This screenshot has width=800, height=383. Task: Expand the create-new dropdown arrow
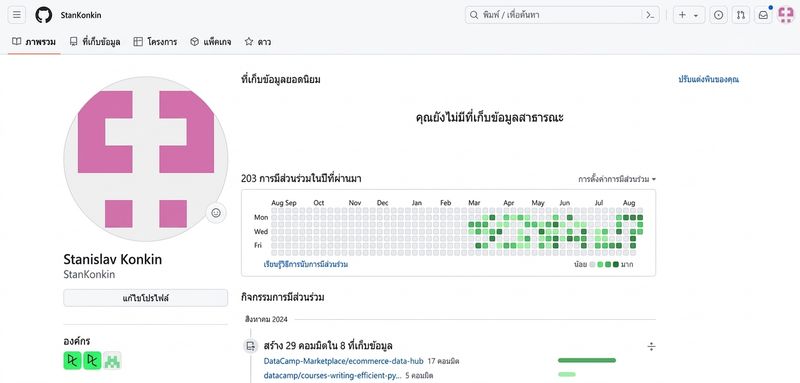696,16
